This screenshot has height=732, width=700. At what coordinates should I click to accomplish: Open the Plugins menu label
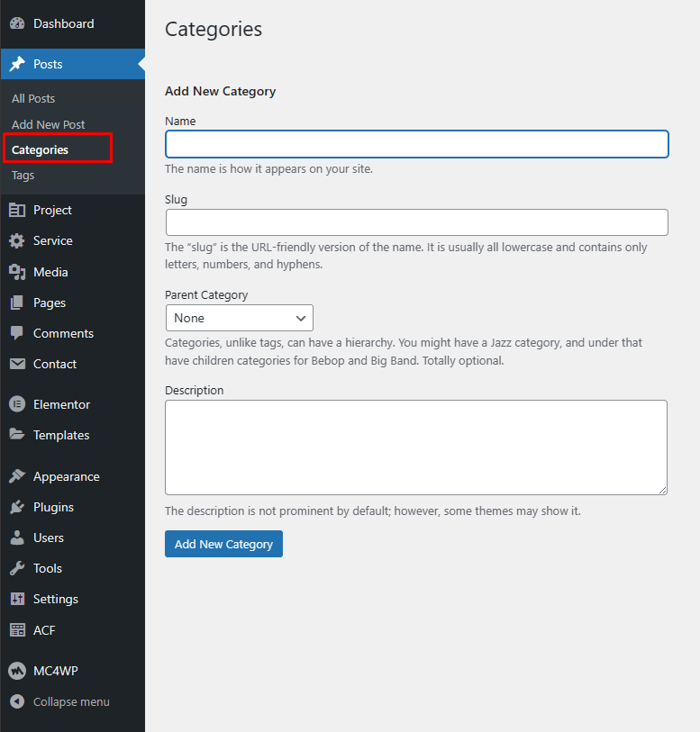click(x=53, y=507)
